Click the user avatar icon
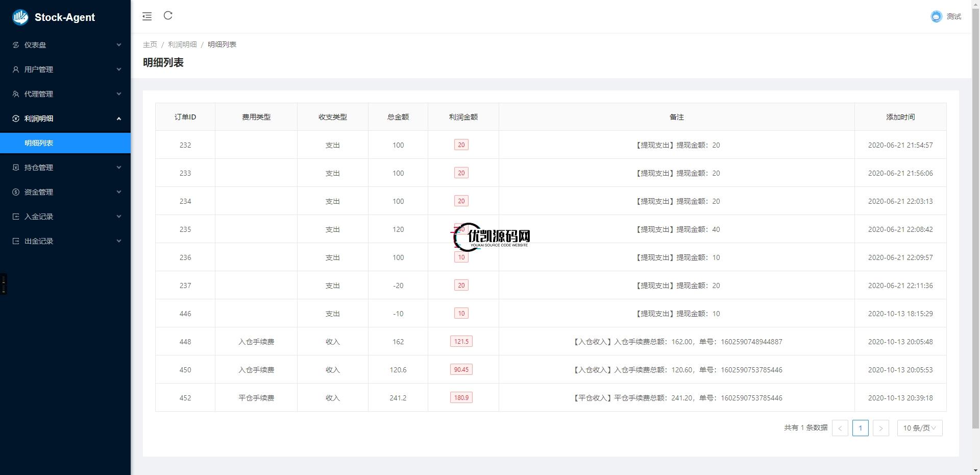Viewport: 980px width, 475px height. coord(936,17)
